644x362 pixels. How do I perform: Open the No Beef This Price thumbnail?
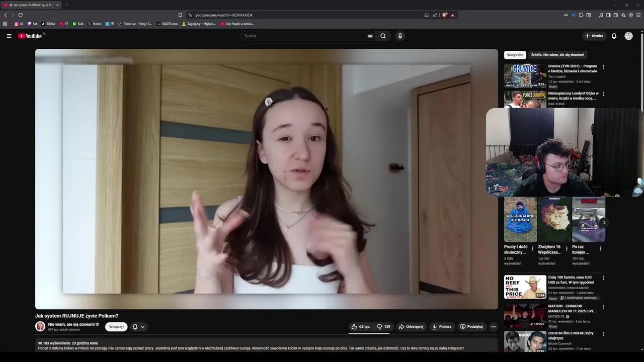(x=525, y=287)
